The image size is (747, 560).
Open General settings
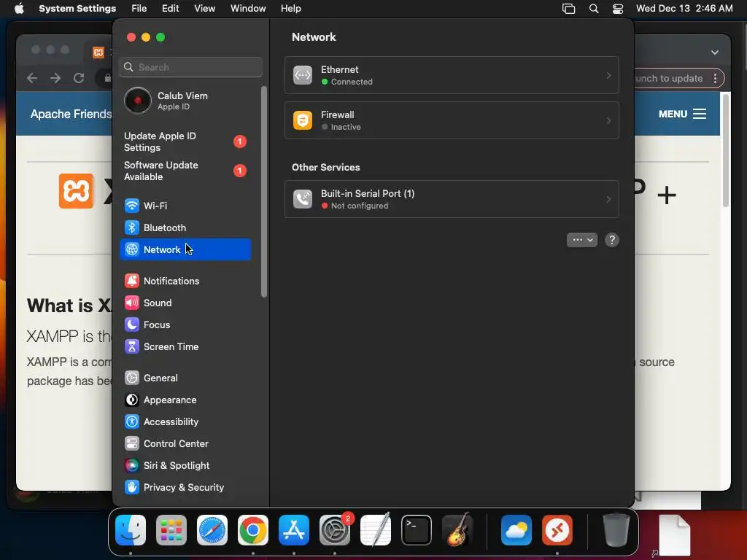185,378
